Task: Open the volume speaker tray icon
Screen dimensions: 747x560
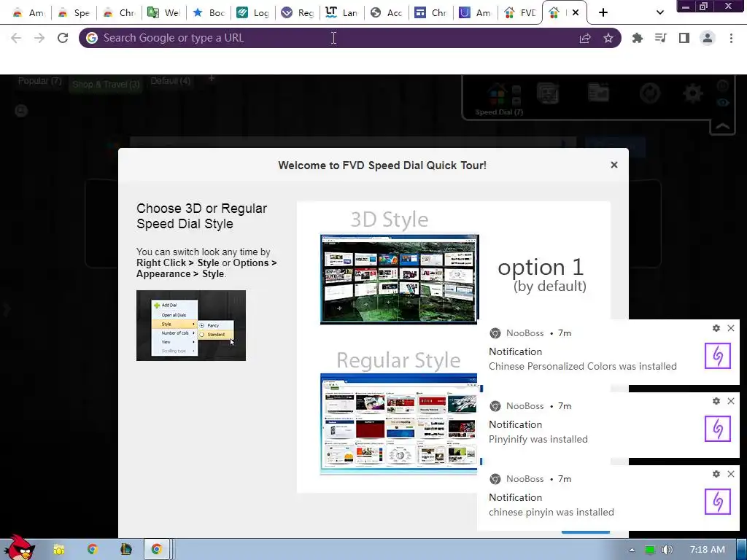Action: click(667, 550)
